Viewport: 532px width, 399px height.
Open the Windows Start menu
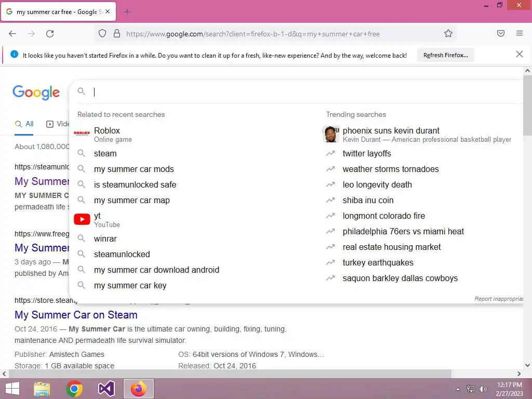pos(12,389)
